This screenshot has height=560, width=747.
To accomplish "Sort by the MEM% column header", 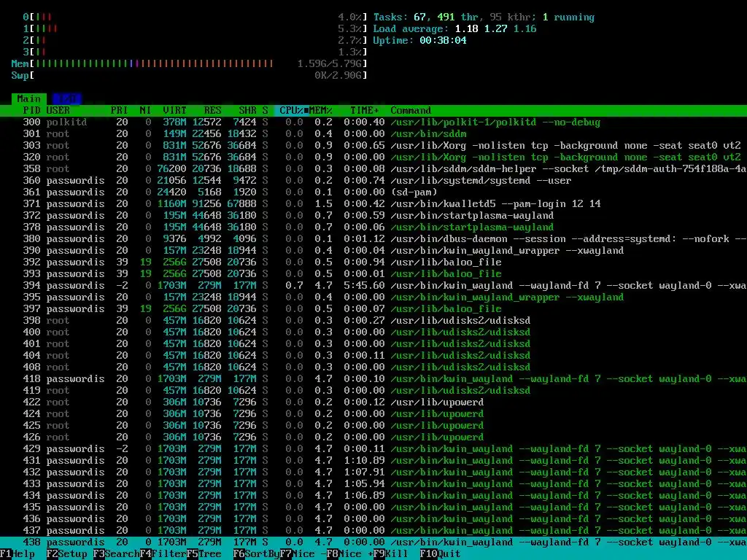I will point(321,111).
